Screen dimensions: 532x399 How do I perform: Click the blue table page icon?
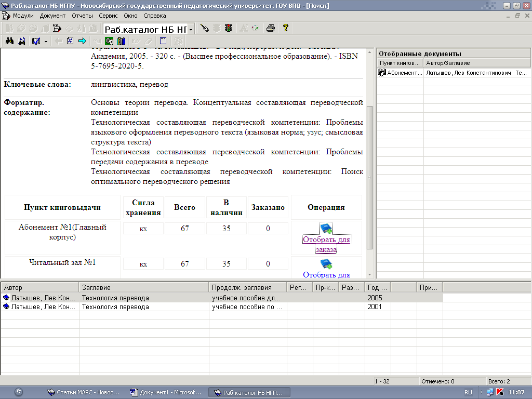163,41
